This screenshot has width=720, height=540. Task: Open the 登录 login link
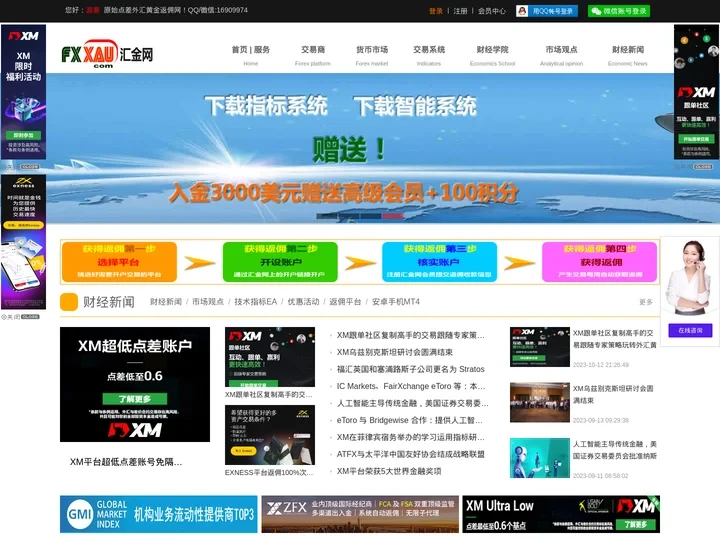[436, 11]
